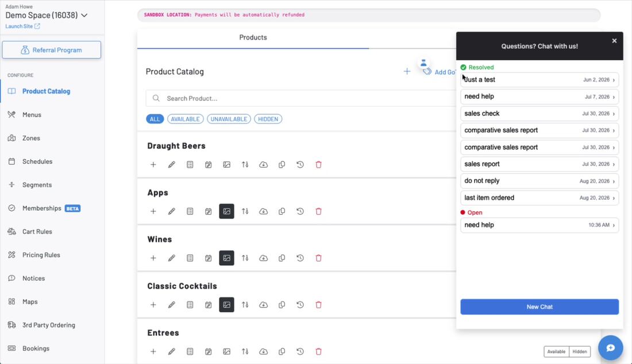Add product to Draught Beers category
This screenshot has width=632, height=364.
[x=153, y=164]
